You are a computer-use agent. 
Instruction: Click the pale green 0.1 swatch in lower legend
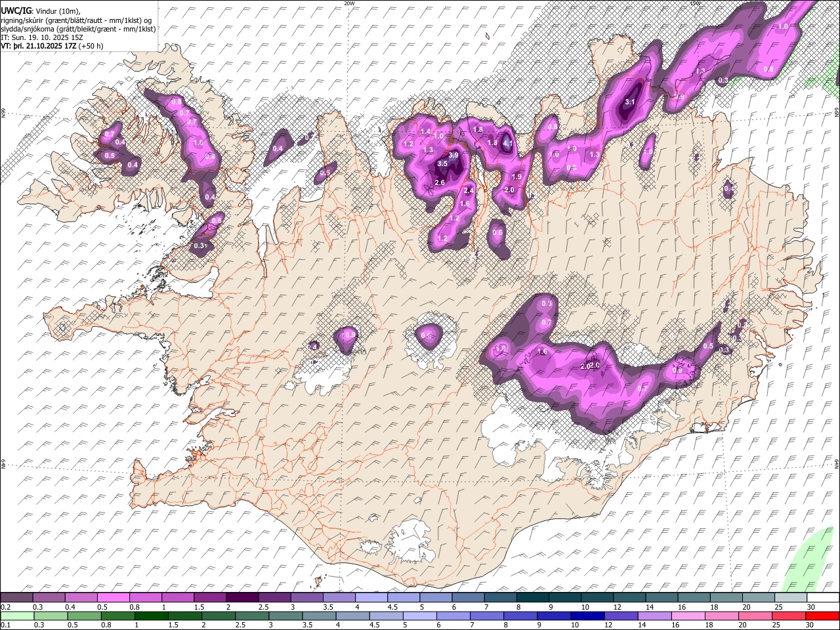pyautogui.click(x=18, y=616)
